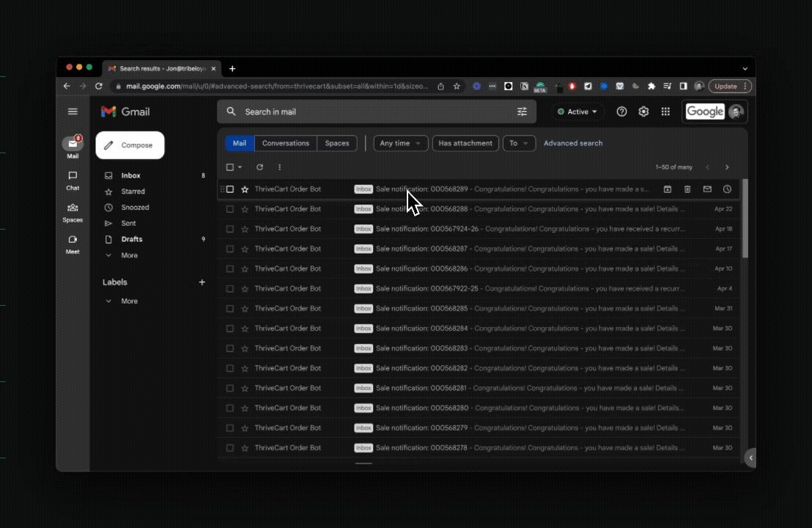Switch to the Spaces results chip
Screen dimensions: 812x528
coord(337,143)
